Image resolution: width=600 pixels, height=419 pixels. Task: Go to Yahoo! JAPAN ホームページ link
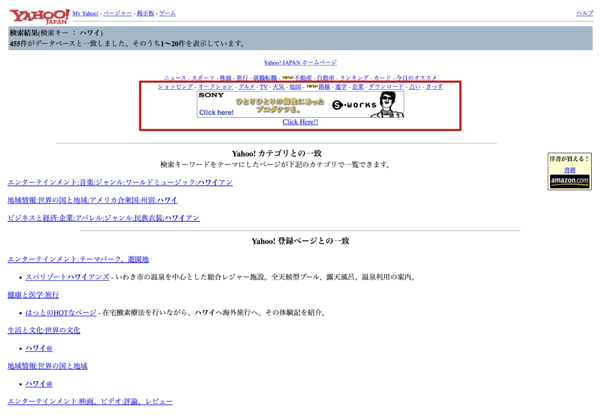coord(300,62)
